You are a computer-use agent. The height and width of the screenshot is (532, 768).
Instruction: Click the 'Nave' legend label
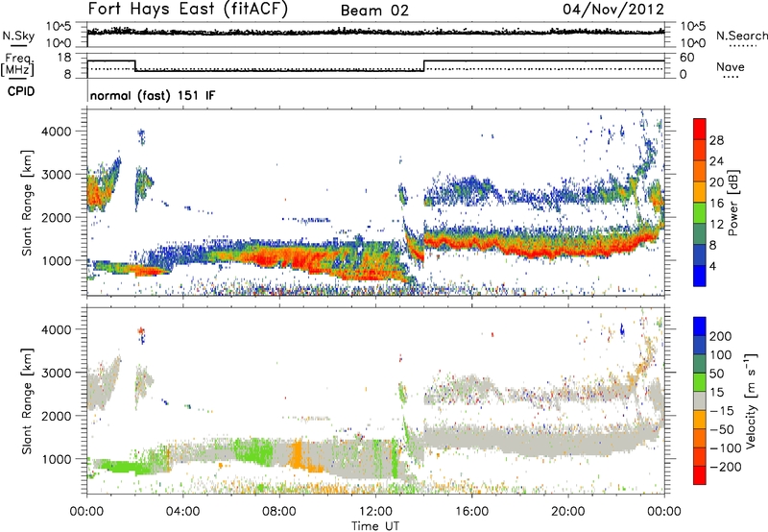[730, 66]
